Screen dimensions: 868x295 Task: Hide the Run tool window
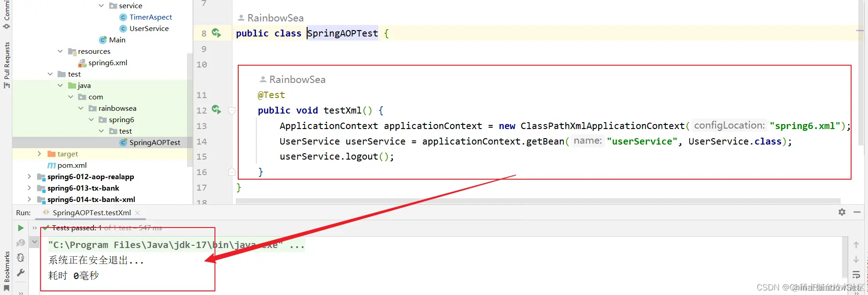click(857, 212)
